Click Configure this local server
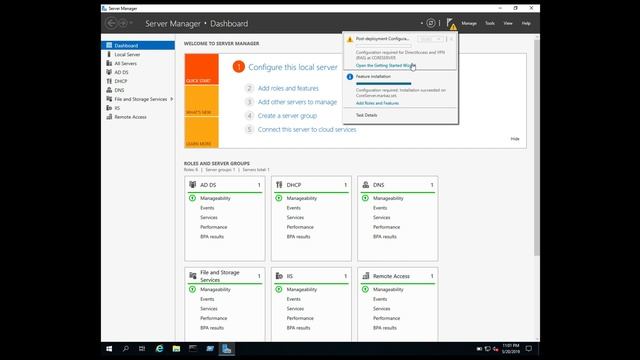The height and width of the screenshot is (360, 640). point(293,67)
